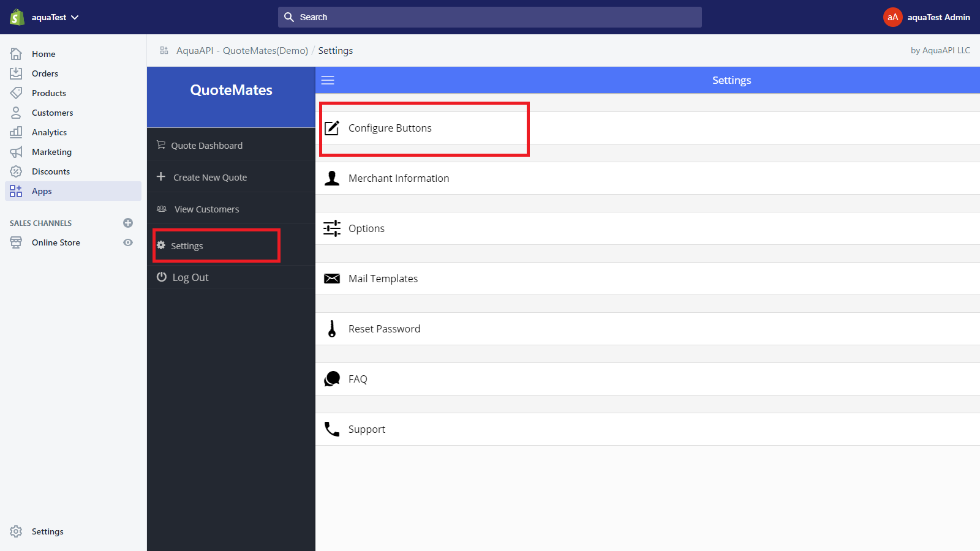This screenshot has width=980, height=551.
Task: Click the Home house icon
Action: pos(16,54)
